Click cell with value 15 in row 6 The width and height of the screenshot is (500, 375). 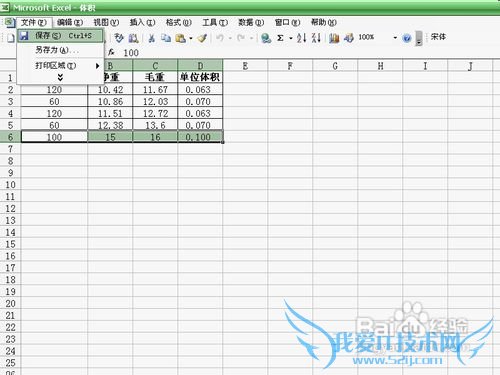click(110, 137)
